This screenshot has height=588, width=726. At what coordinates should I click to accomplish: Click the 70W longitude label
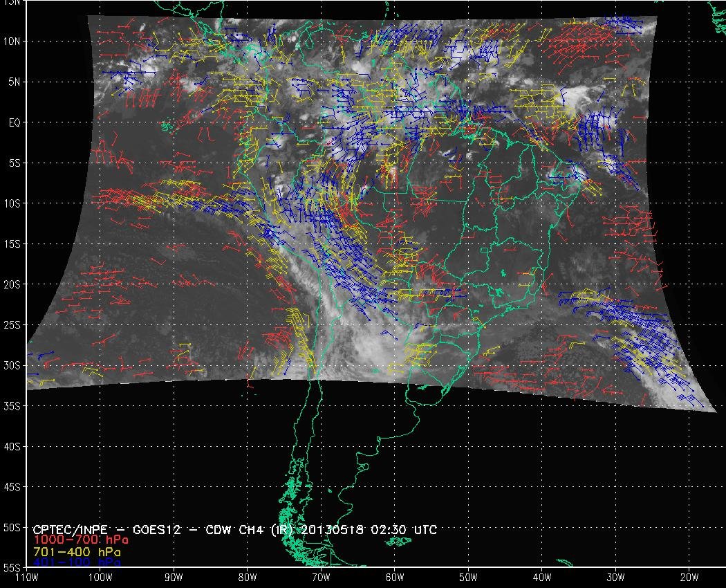tap(322, 578)
